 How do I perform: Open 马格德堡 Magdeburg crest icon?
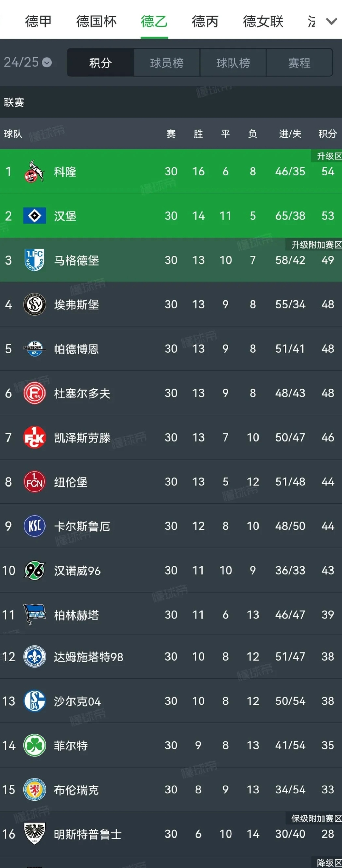tap(34, 260)
